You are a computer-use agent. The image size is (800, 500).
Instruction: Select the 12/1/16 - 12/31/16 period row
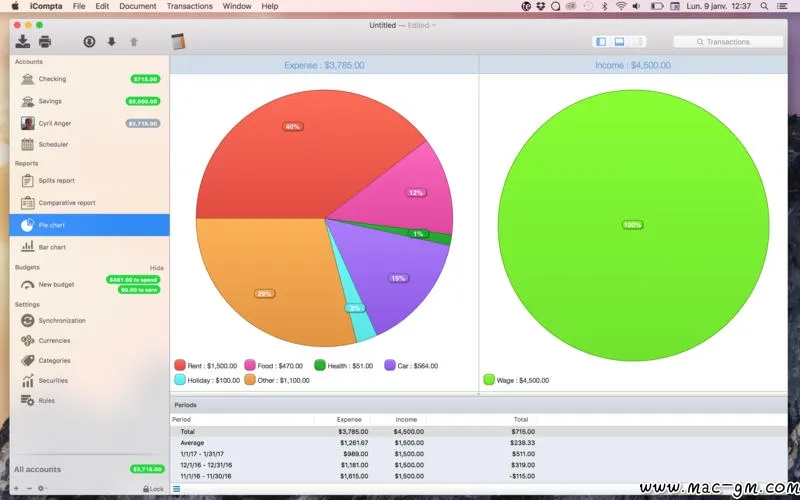(479, 465)
